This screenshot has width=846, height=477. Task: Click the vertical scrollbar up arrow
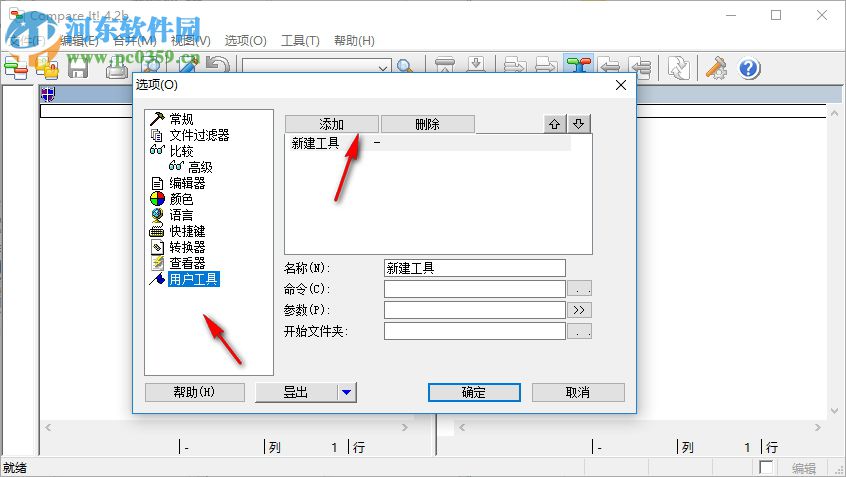pos(834,113)
